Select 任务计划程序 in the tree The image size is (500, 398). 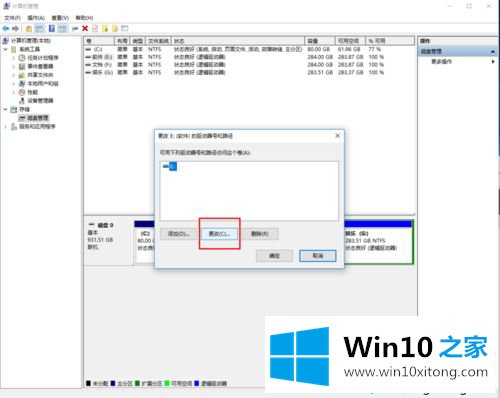pyautogui.click(x=43, y=58)
